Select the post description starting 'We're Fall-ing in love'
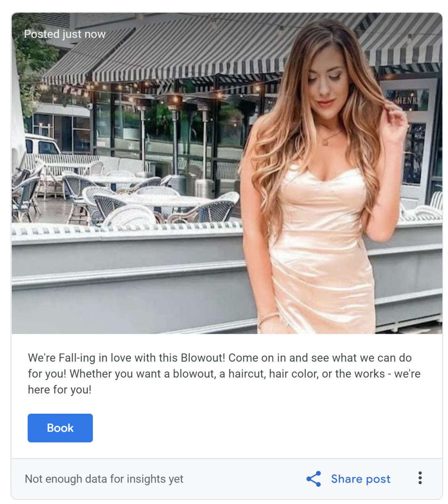The width and height of the screenshot is (448, 504). click(x=224, y=374)
